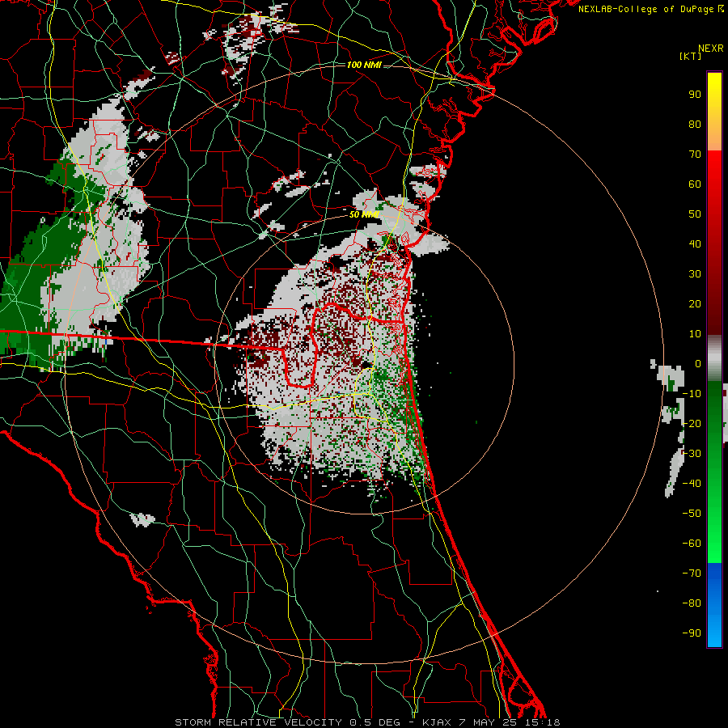
Task: Click the 15:18 timestamp in the caption
Action: pos(541,722)
